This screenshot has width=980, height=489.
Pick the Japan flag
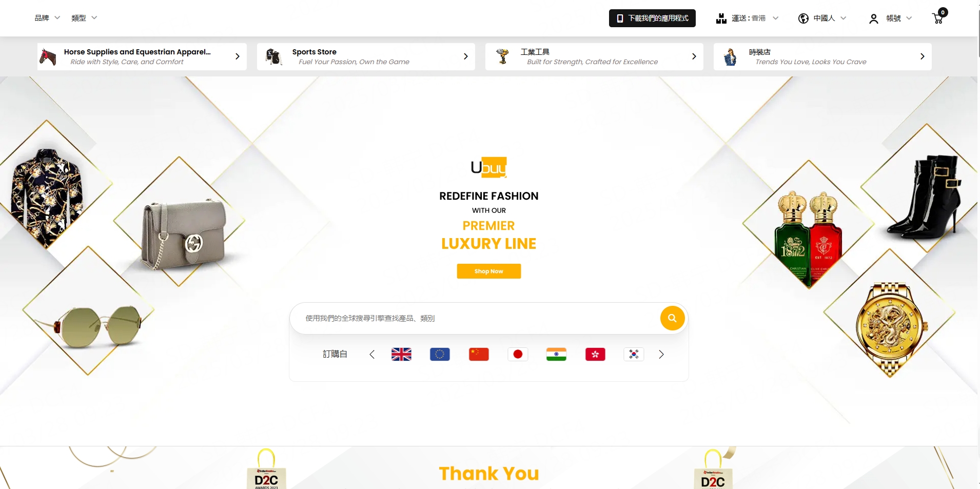pyautogui.click(x=518, y=354)
